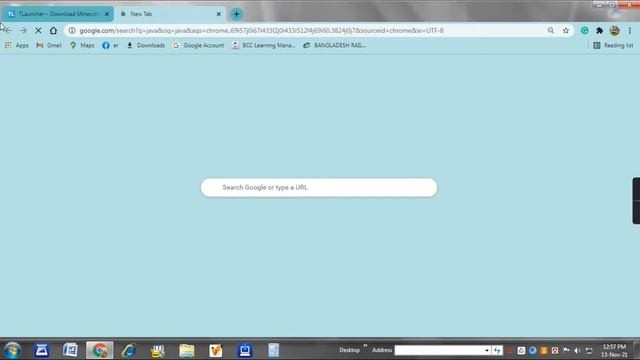This screenshot has height=360, width=640.
Task: Open the Gmail bookmark
Action: pyautogui.click(x=49, y=45)
